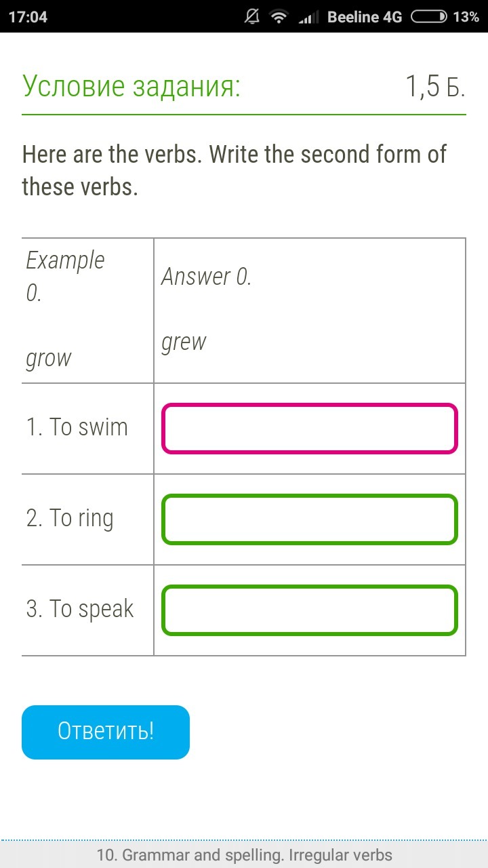Click the Условие задания heading

(x=131, y=87)
